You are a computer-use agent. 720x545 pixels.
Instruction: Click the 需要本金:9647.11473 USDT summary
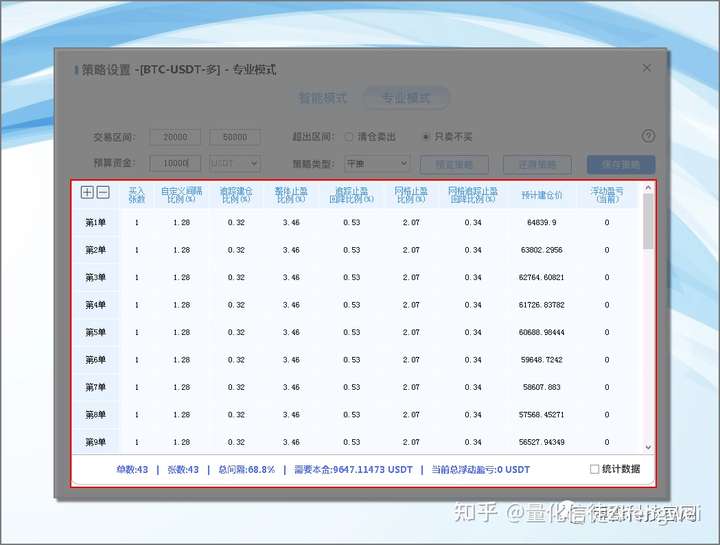tap(353, 470)
